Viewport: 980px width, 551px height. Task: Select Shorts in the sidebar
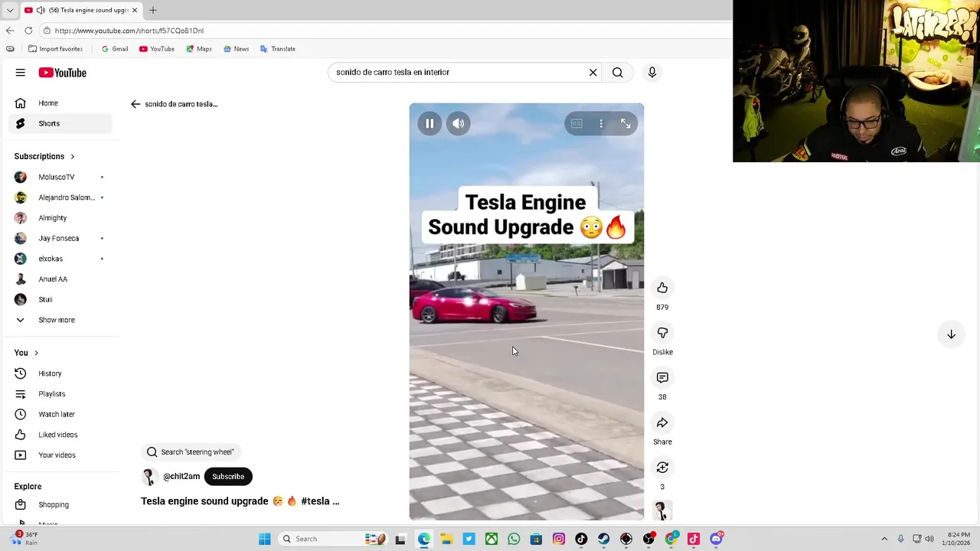tap(60, 123)
